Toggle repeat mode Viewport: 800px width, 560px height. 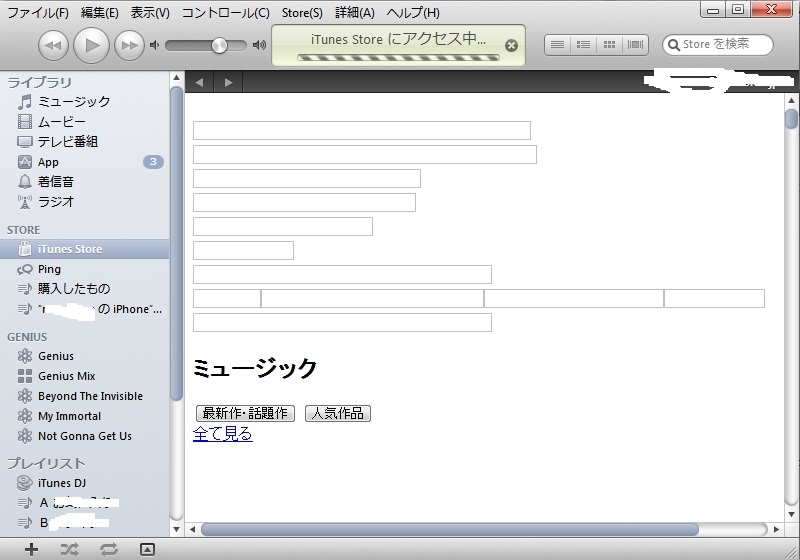[109, 549]
